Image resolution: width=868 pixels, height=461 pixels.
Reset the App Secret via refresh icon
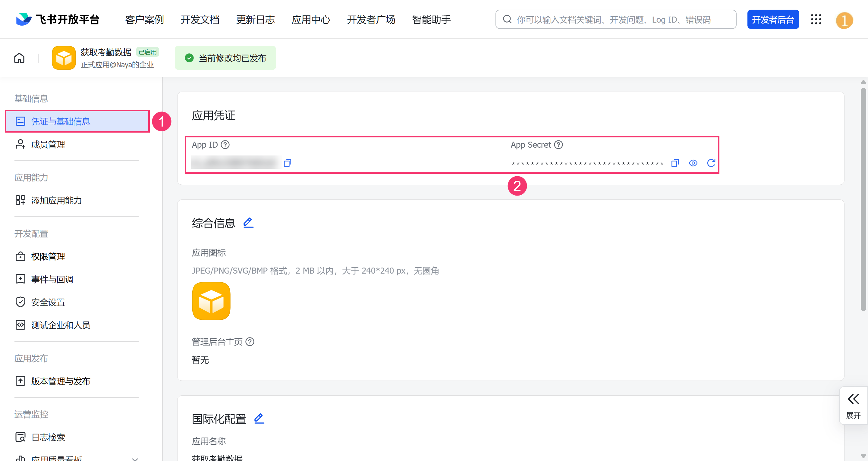[711, 163]
